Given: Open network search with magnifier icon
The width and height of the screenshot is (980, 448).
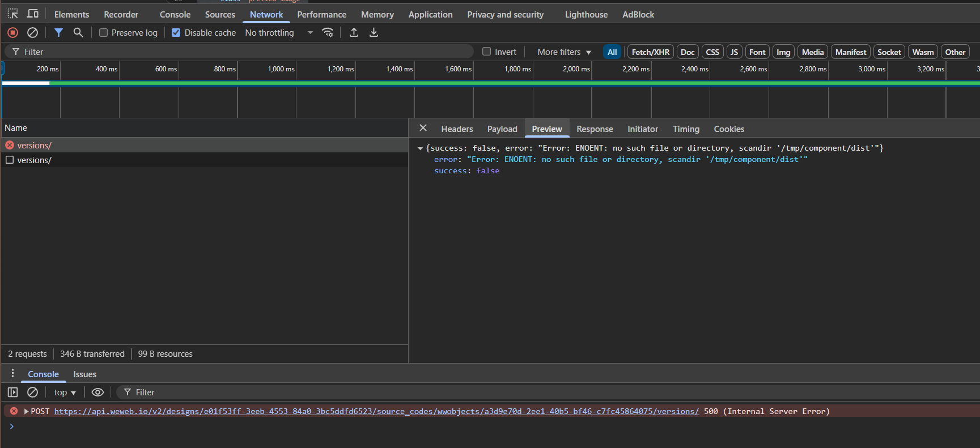Looking at the screenshot, I should point(78,33).
